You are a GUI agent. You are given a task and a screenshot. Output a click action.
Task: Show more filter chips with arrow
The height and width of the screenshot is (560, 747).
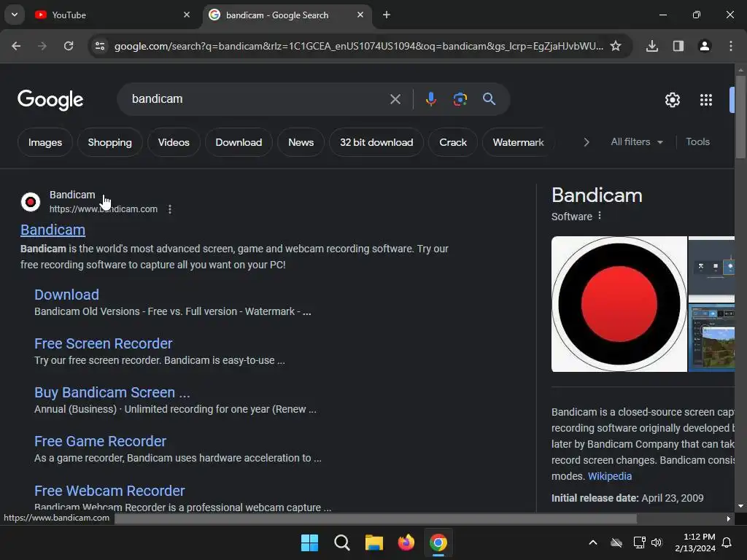[587, 142]
